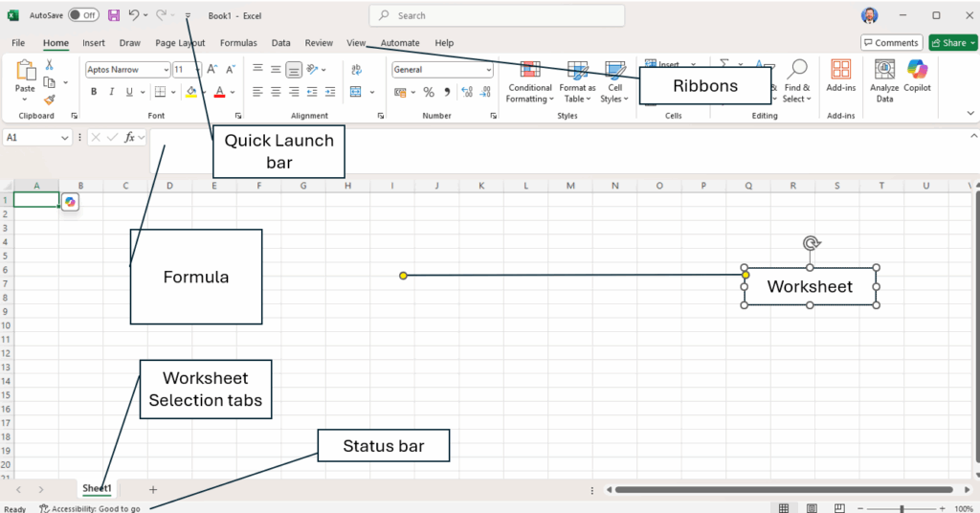
Task: Open the Automate tab
Action: click(x=400, y=42)
